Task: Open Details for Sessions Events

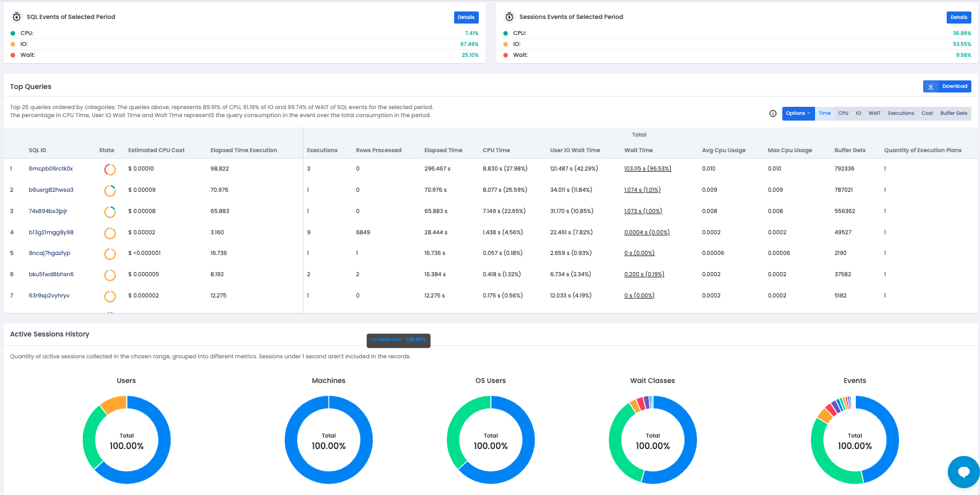Action: [959, 17]
